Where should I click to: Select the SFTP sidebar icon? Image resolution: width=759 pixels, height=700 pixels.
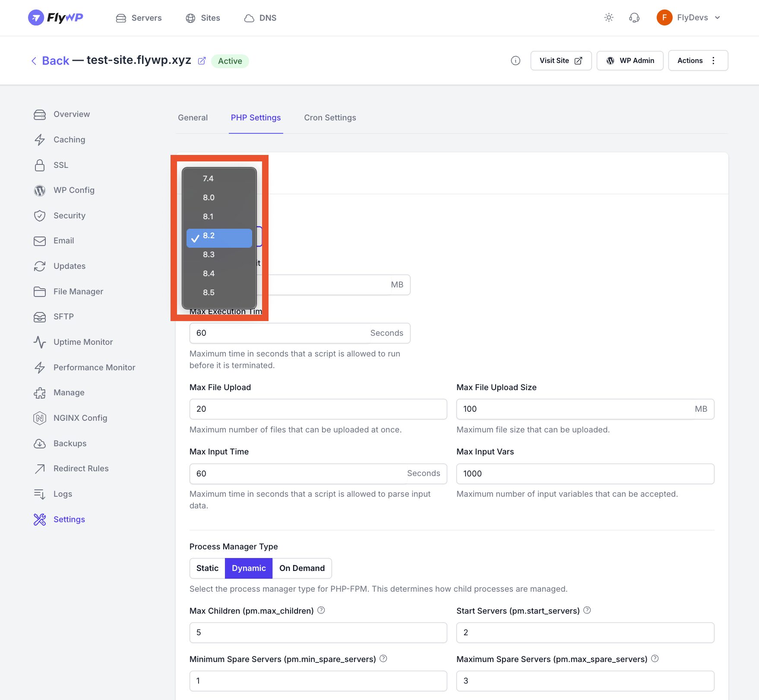(x=39, y=316)
